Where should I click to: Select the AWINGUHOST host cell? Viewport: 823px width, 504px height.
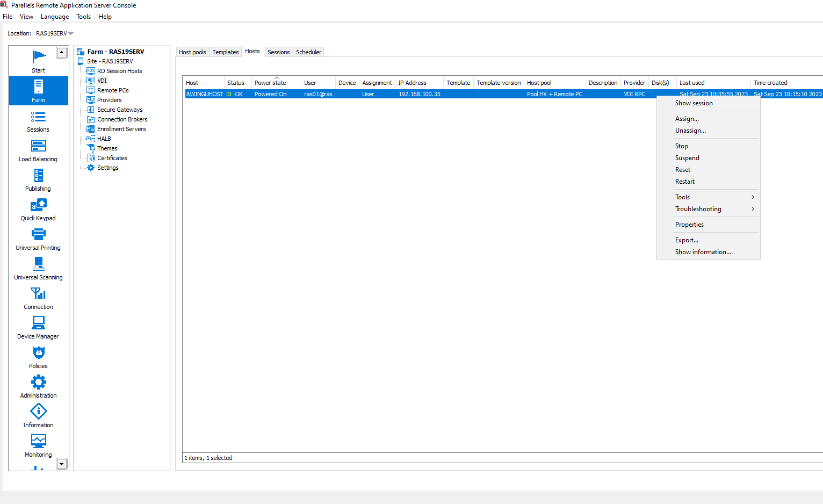[204, 94]
